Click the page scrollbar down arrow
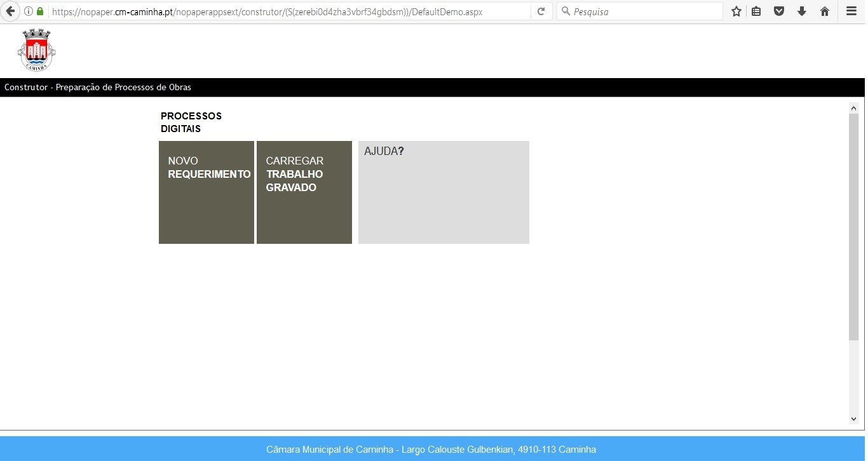The image size is (868, 461). tap(853, 418)
